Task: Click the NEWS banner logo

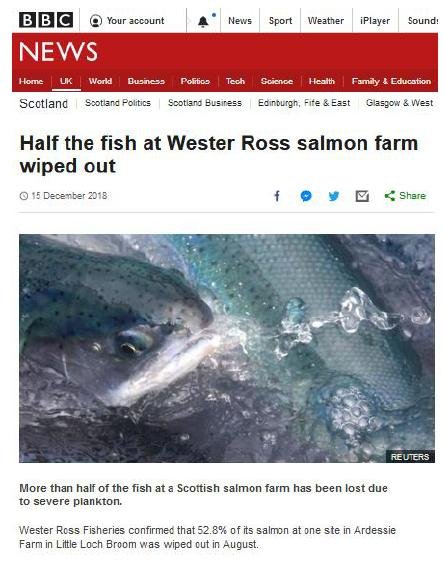Action: (x=58, y=51)
